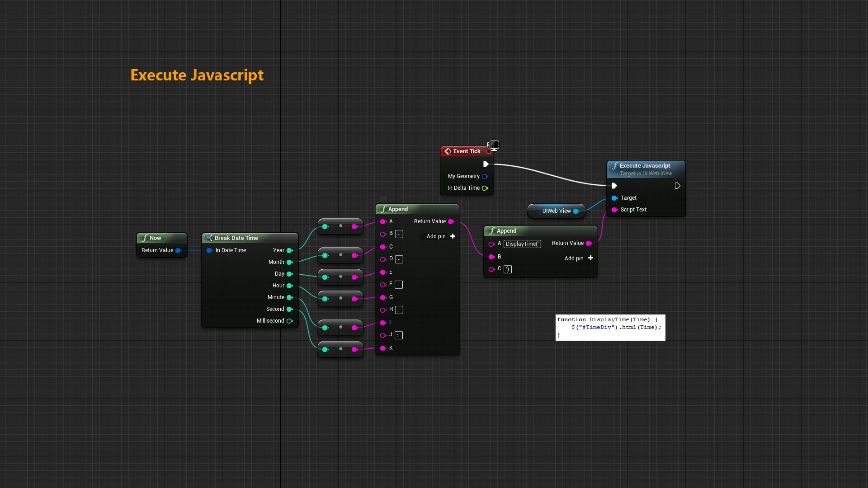The height and width of the screenshot is (488, 868).
Task: Click the f icon on the DisplayTime Append node
Action: coord(492,231)
